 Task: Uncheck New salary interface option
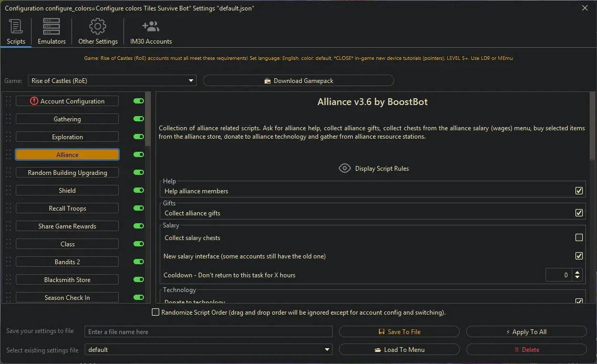click(x=579, y=256)
